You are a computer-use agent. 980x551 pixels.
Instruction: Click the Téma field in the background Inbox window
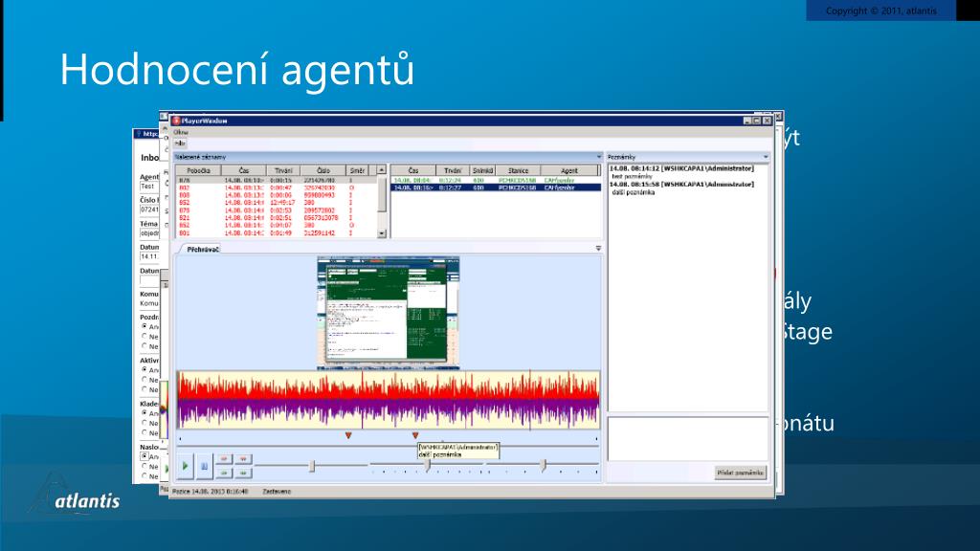coord(149,233)
